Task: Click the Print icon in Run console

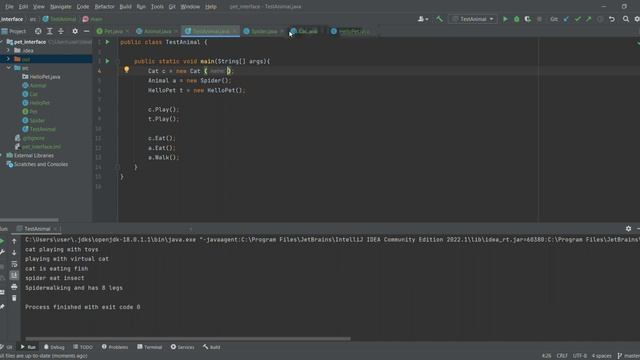Action: [14, 287]
